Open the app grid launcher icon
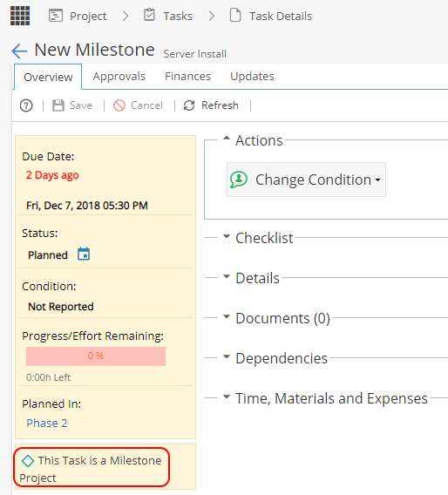Viewport: 448px width, 495px height. pos(20,16)
